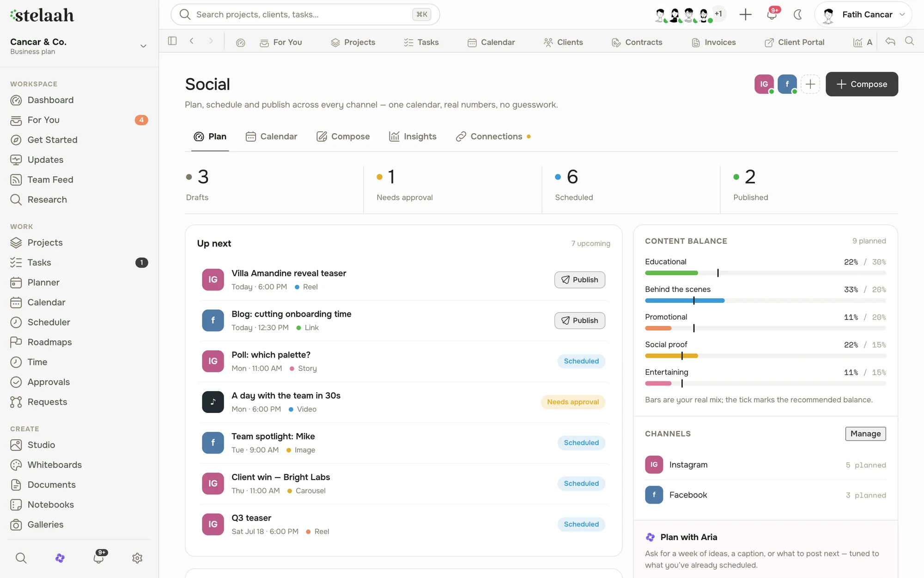Screen dimensions: 924x578
Task: Open Team Feed in the sidebar
Action: pos(79,179)
